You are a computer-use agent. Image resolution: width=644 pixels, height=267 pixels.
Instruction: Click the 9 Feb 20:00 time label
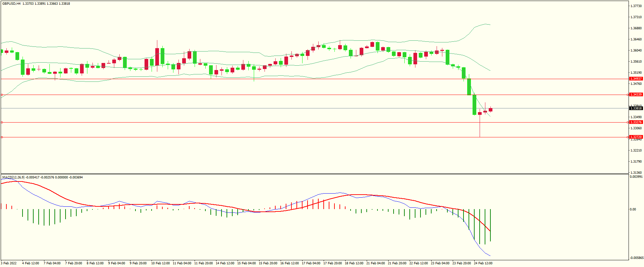tap(138, 263)
